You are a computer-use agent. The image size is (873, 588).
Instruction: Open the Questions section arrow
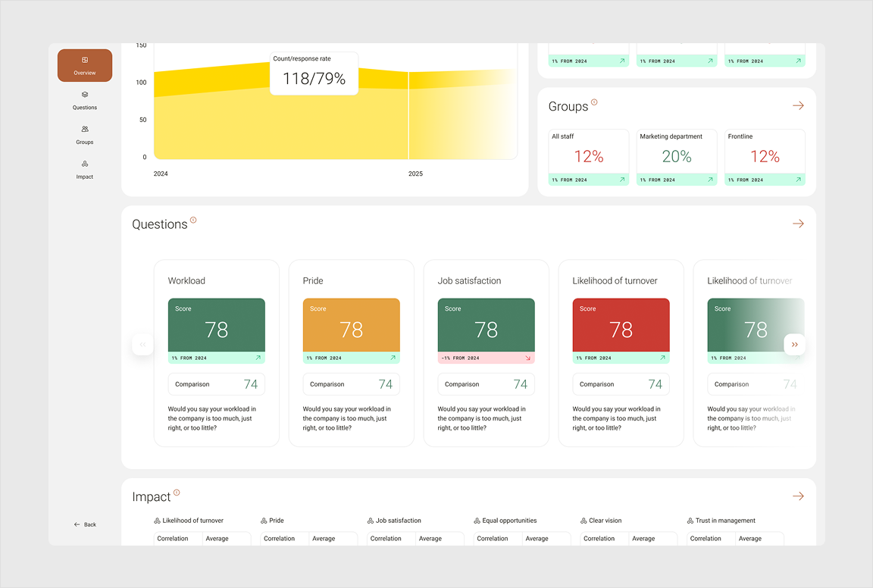[798, 224]
